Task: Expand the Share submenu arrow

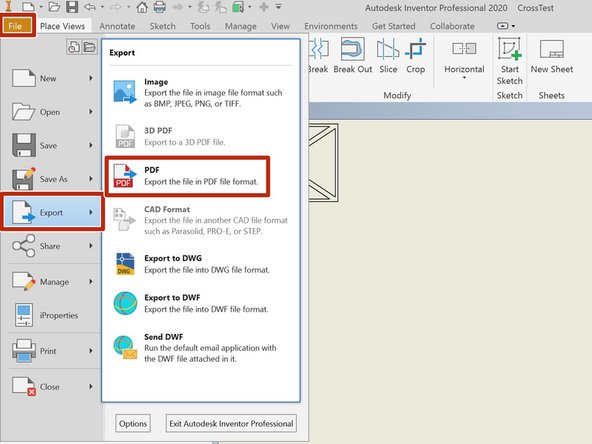Action: (91, 246)
